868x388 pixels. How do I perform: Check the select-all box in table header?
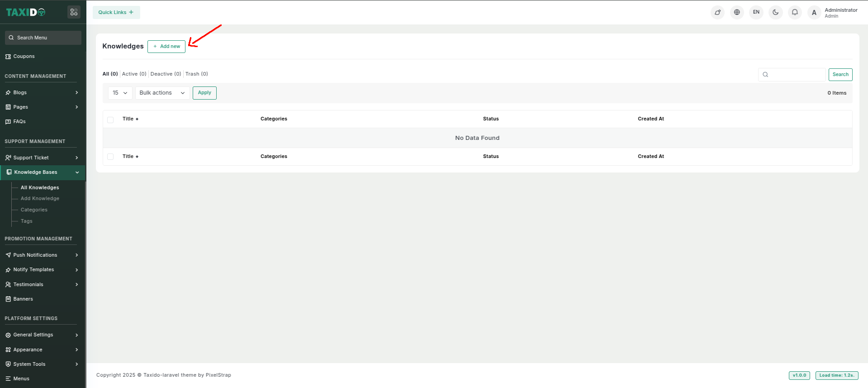coord(110,120)
